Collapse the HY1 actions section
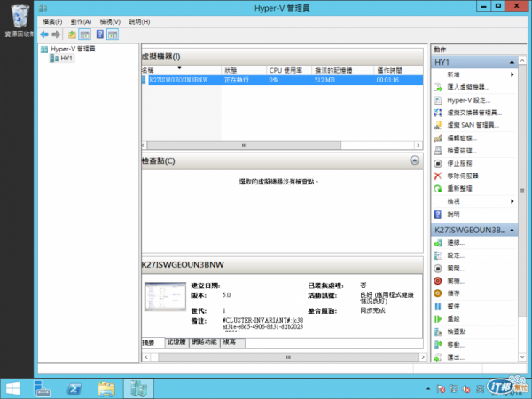The height and width of the screenshot is (399, 532). [512, 62]
